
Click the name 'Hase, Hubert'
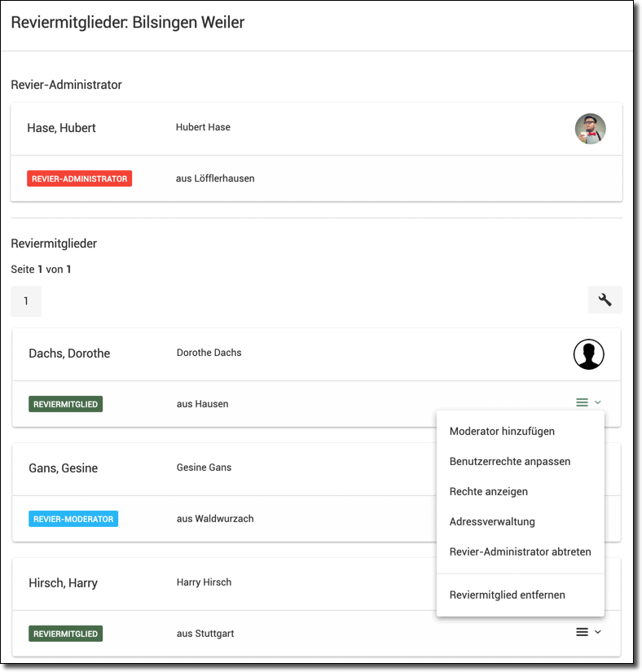pyautogui.click(x=61, y=128)
